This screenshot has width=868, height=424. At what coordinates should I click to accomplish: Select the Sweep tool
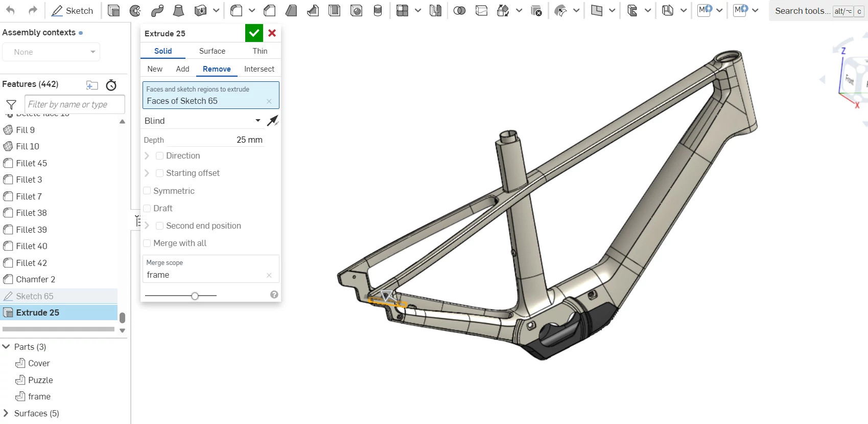click(157, 11)
